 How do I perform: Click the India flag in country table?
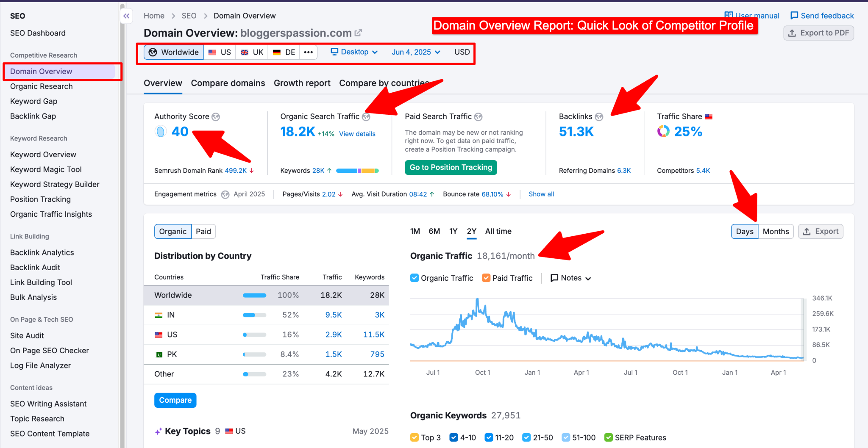pos(159,315)
